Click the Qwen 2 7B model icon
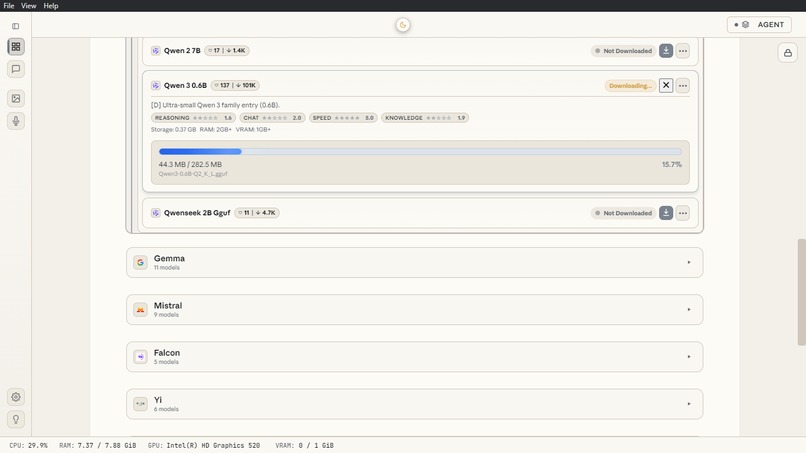This screenshot has width=806, height=453. pyautogui.click(x=155, y=50)
